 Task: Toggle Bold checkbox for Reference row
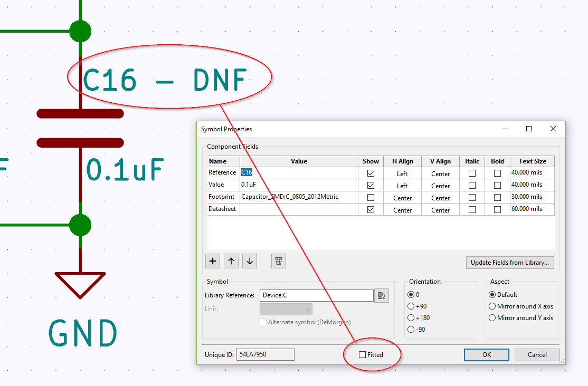(497, 173)
